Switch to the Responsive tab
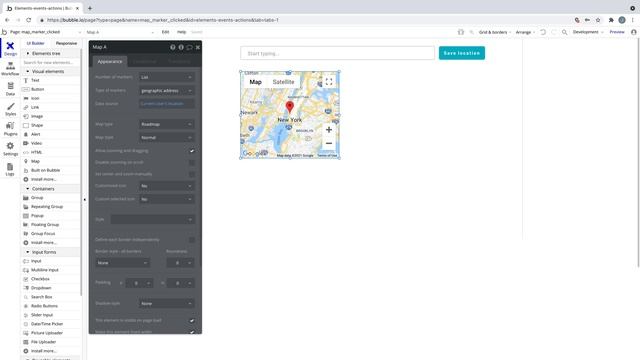The height and width of the screenshot is (360, 640). coord(66,43)
